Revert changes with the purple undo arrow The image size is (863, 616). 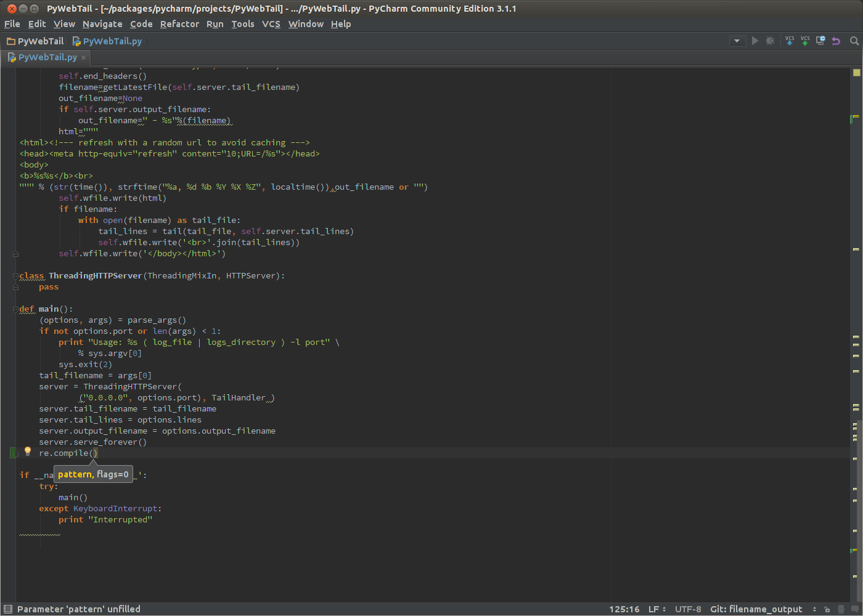pos(836,41)
